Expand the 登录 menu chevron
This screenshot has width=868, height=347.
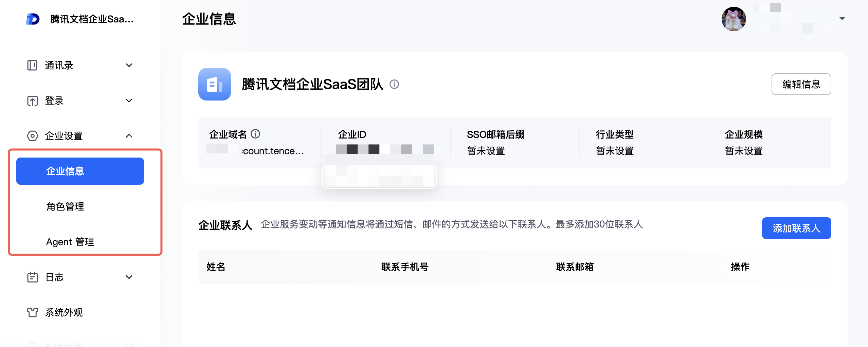pyautogui.click(x=129, y=101)
